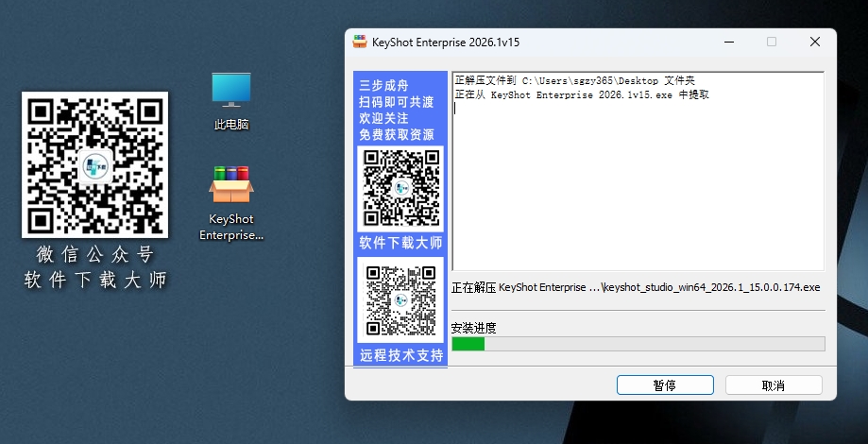
Task: Click the 取消 button
Action: tap(774, 385)
